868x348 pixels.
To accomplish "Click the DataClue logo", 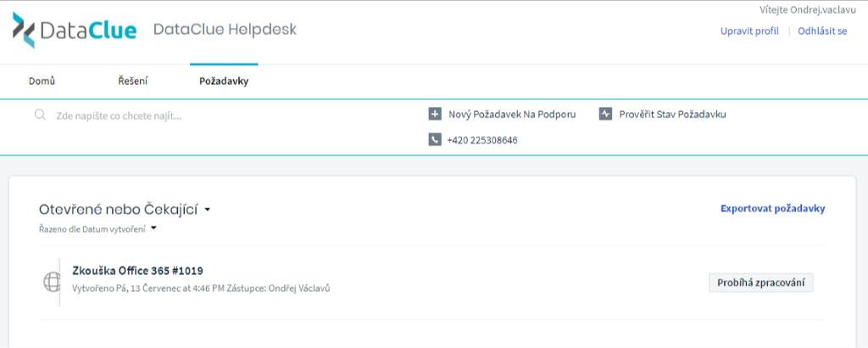I will (75, 30).
